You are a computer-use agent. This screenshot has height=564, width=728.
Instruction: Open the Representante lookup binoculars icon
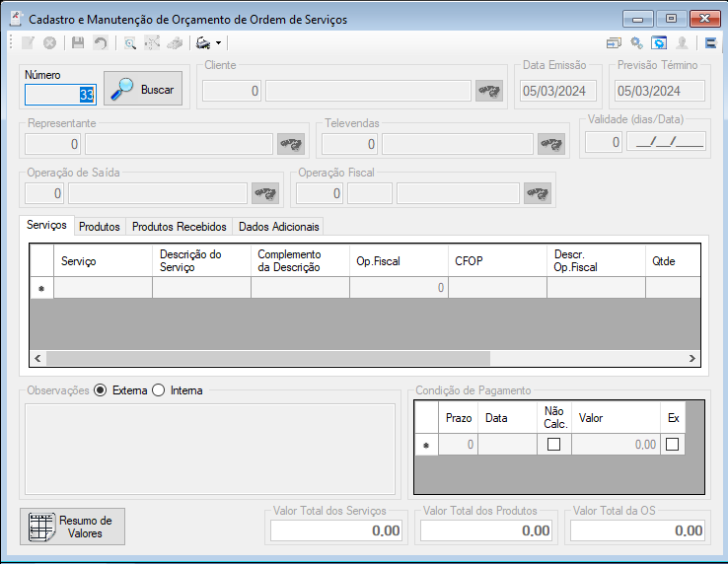tap(291, 144)
